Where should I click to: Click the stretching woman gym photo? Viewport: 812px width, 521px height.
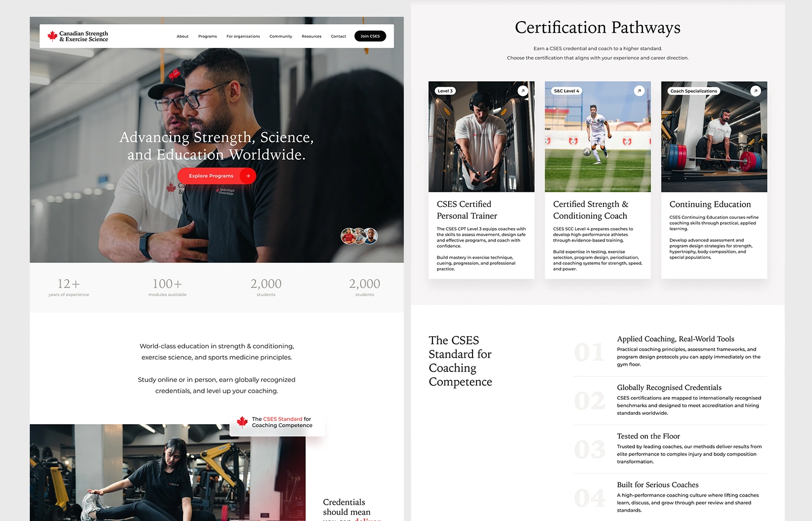168,472
